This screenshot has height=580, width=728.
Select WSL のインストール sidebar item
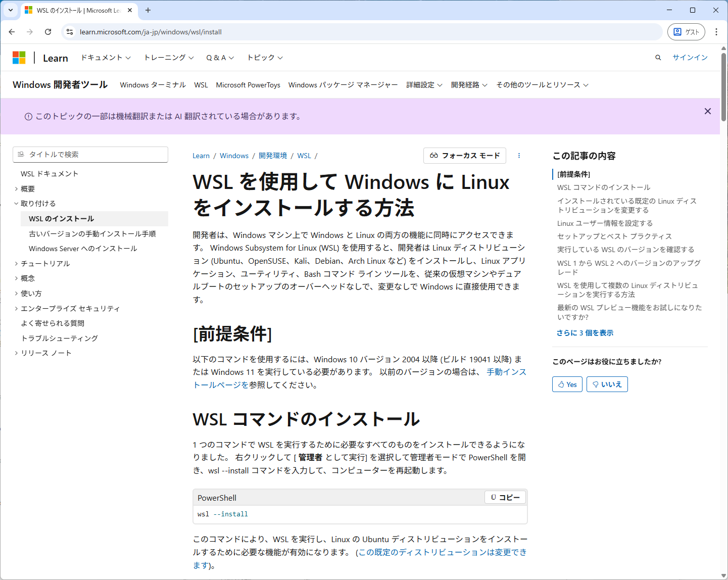click(x=94, y=219)
